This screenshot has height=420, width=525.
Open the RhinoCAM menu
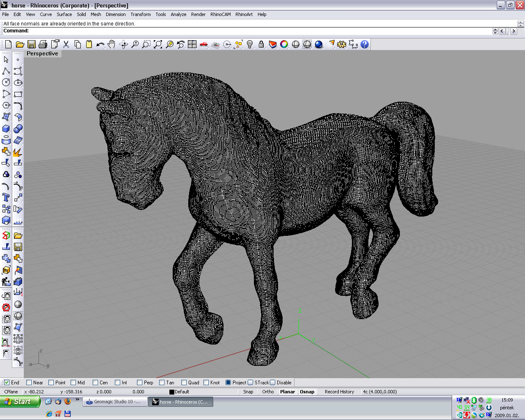point(220,14)
